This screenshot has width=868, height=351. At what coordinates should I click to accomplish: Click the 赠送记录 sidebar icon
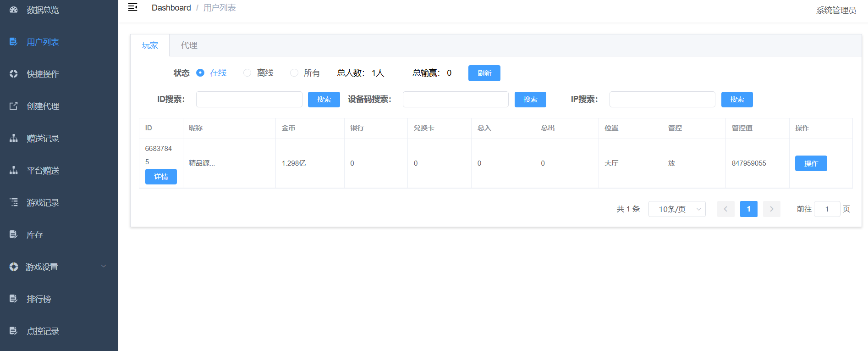14,138
